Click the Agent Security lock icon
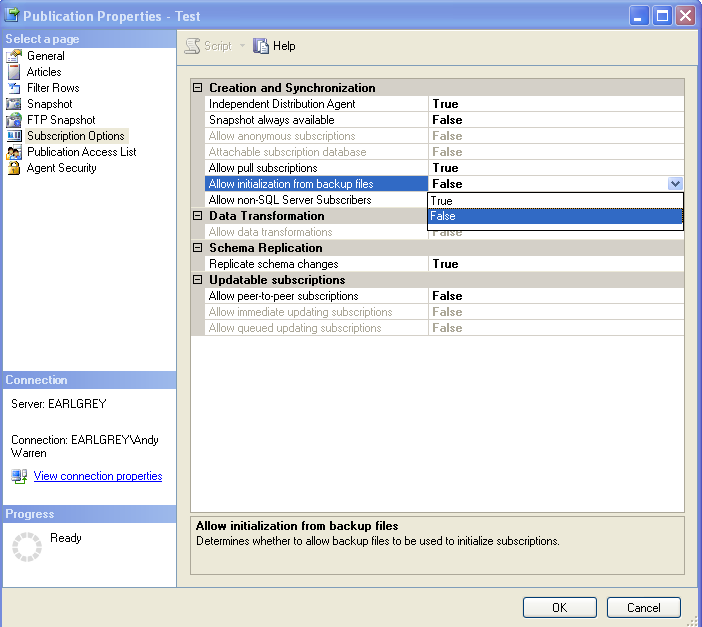This screenshot has height=627, width=702. tap(14, 168)
